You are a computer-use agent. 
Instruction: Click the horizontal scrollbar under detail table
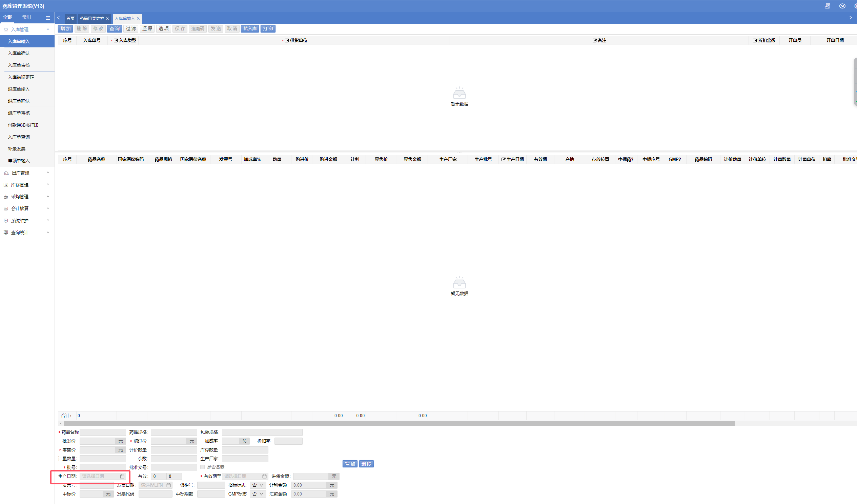398,423
